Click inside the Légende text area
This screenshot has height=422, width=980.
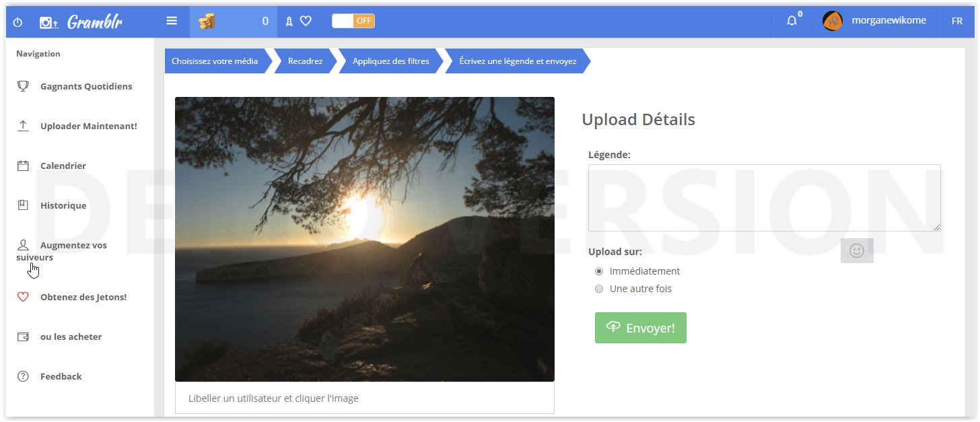click(x=763, y=198)
